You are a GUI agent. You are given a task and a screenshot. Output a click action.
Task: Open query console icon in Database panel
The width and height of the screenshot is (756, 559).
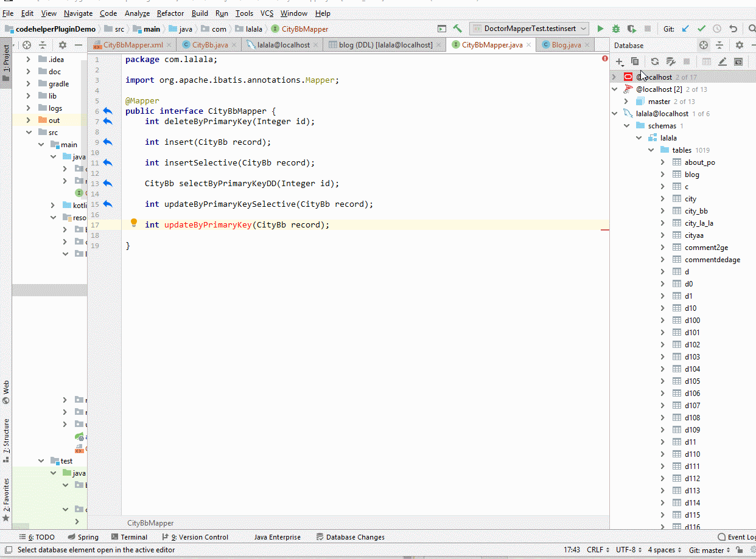click(738, 61)
